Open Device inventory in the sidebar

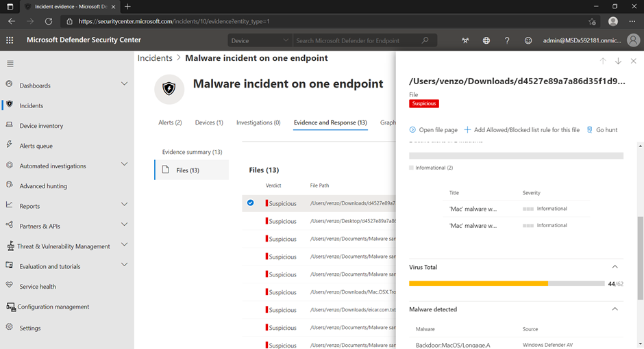pyautogui.click(x=41, y=125)
